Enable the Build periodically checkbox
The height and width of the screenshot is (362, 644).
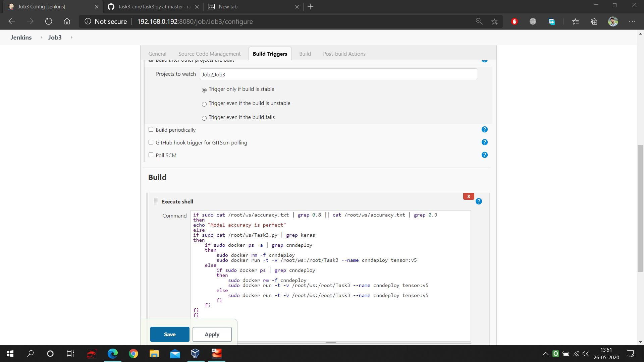(x=151, y=130)
